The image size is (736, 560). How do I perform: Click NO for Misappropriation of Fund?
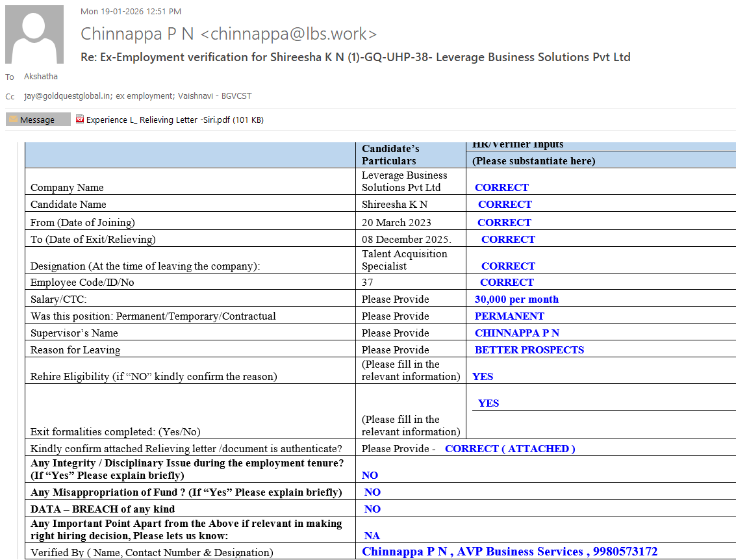[372, 492]
